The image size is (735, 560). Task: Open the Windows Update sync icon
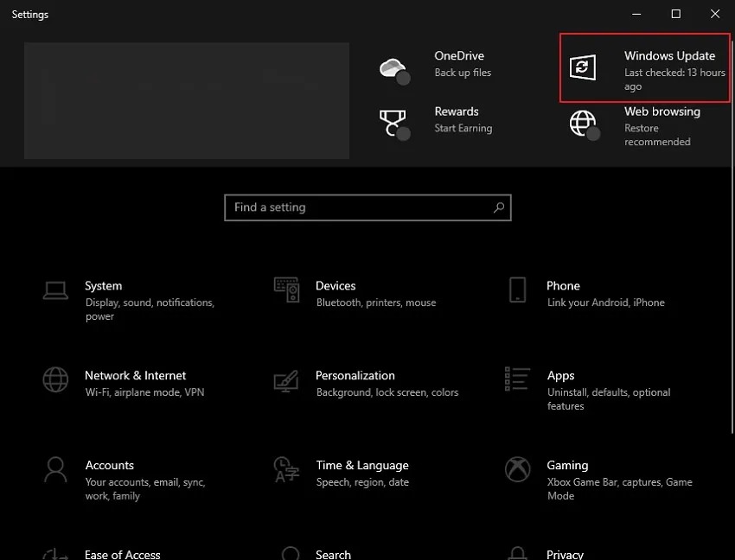tap(583, 67)
